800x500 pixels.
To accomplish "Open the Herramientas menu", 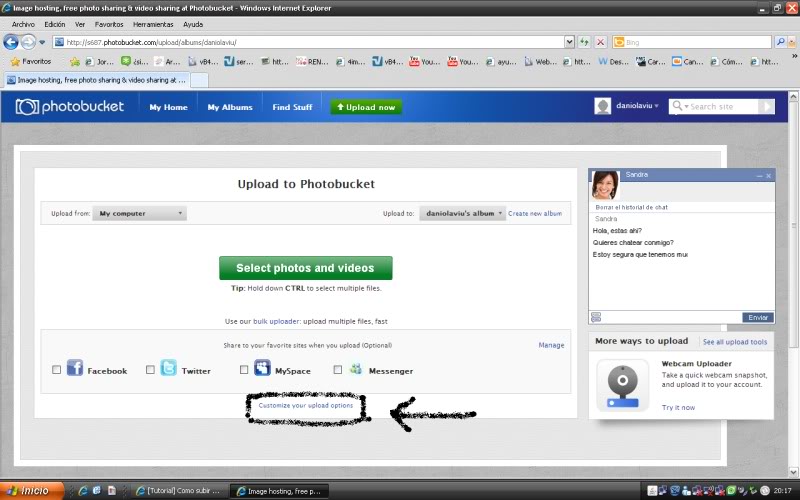I will (x=153, y=24).
